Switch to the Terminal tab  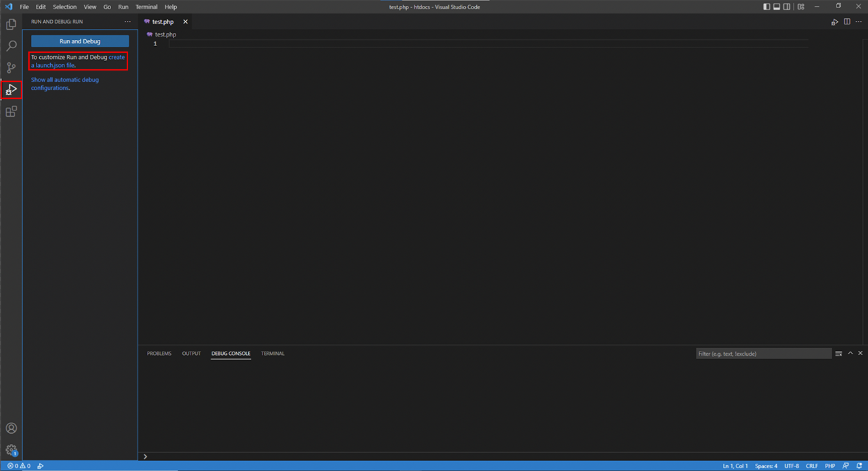pyautogui.click(x=273, y=353)
